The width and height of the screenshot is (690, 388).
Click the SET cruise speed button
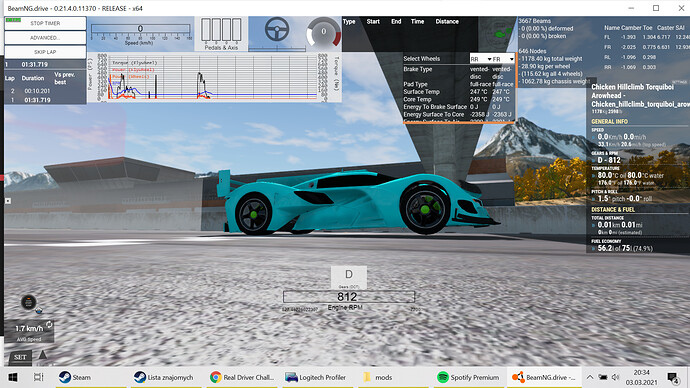point(20,357)
